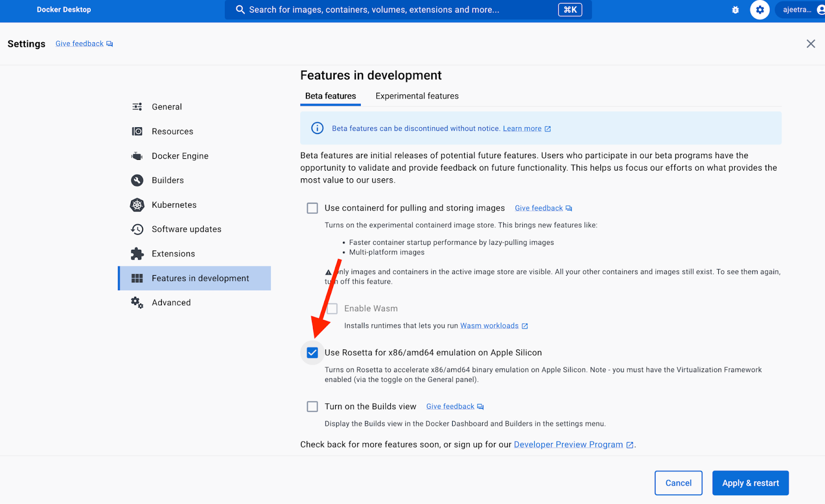The width and height of the screenshot is (825, 504).
Task: Click the Advanced gears icon
Action: pos(137,303)
